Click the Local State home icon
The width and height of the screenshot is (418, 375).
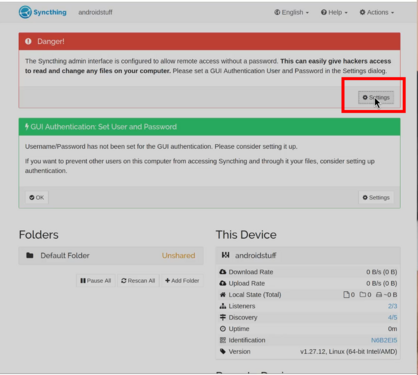[223, 295]
